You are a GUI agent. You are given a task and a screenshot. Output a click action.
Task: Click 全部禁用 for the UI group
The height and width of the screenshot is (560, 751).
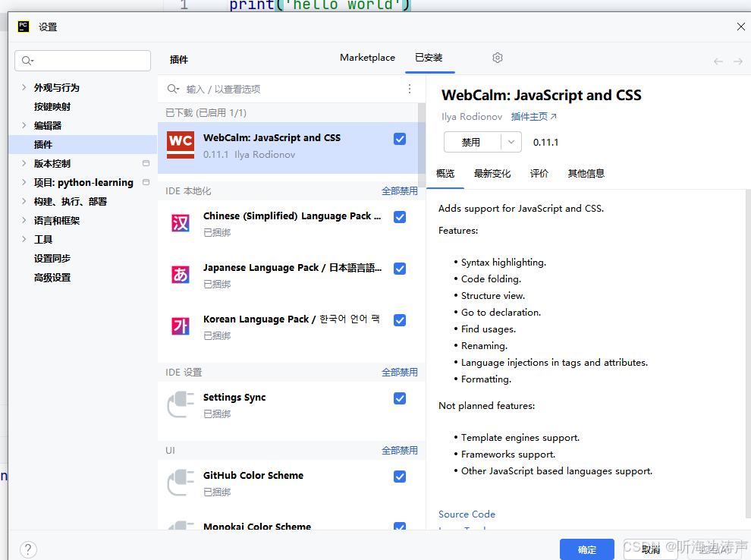click(x=400, y=450)
